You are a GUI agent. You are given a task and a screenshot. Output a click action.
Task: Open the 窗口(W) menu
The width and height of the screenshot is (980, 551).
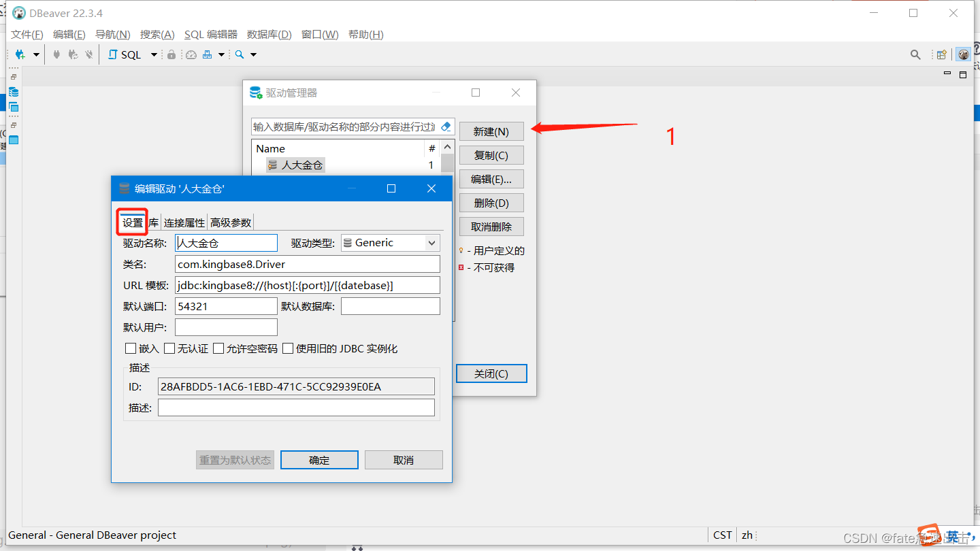point(320,35)
